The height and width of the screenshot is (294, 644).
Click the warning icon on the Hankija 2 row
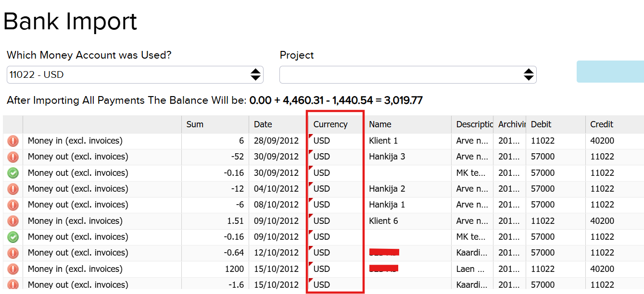click(13, 189)
